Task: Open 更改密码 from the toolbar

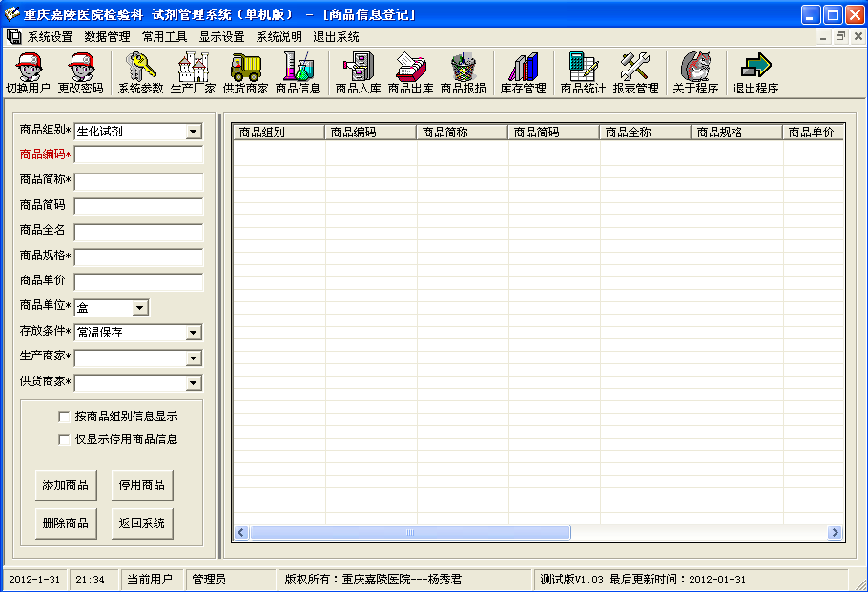Action: coord(81,73)
